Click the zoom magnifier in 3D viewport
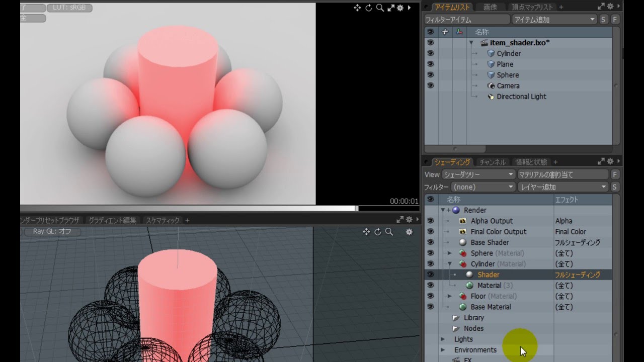 pyautogui.click(x=389, y=232)
